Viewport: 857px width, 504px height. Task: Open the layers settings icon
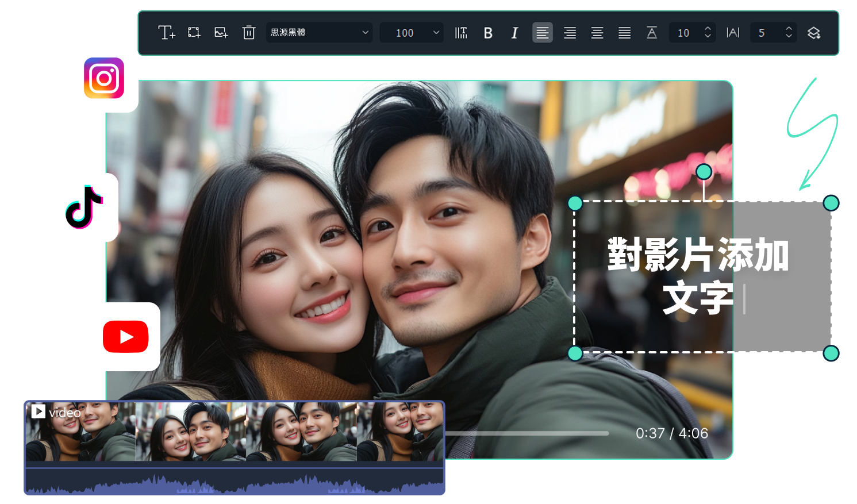coord(814,33)
